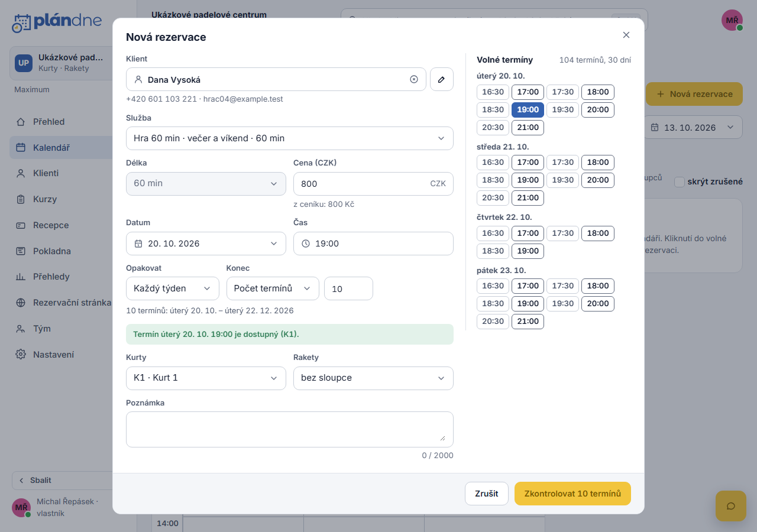
Task: Open Přehledy reports in the sidebar
Action: [61, 277]
